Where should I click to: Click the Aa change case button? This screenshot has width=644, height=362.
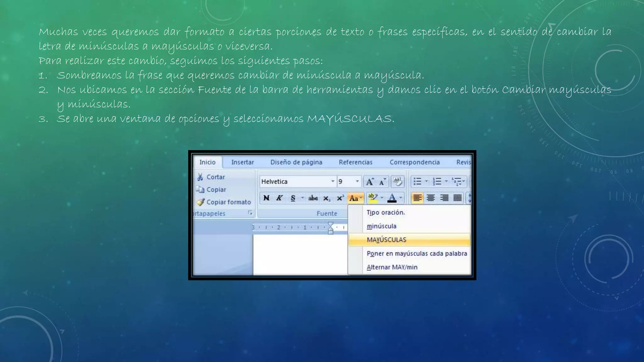coord(356,198)
